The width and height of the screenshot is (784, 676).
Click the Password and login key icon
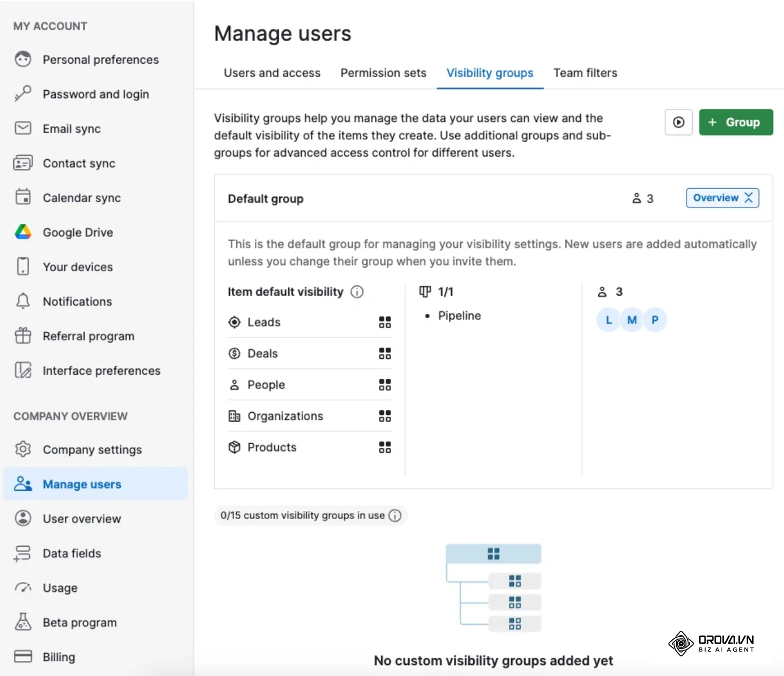pos(23,94)
